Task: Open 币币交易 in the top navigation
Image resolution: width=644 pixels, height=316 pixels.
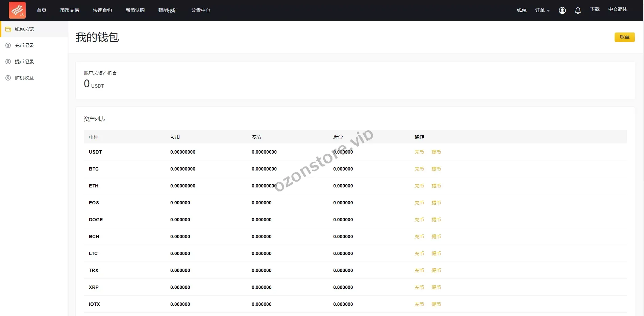Action: pyautogui.click(x=70, y=10)
